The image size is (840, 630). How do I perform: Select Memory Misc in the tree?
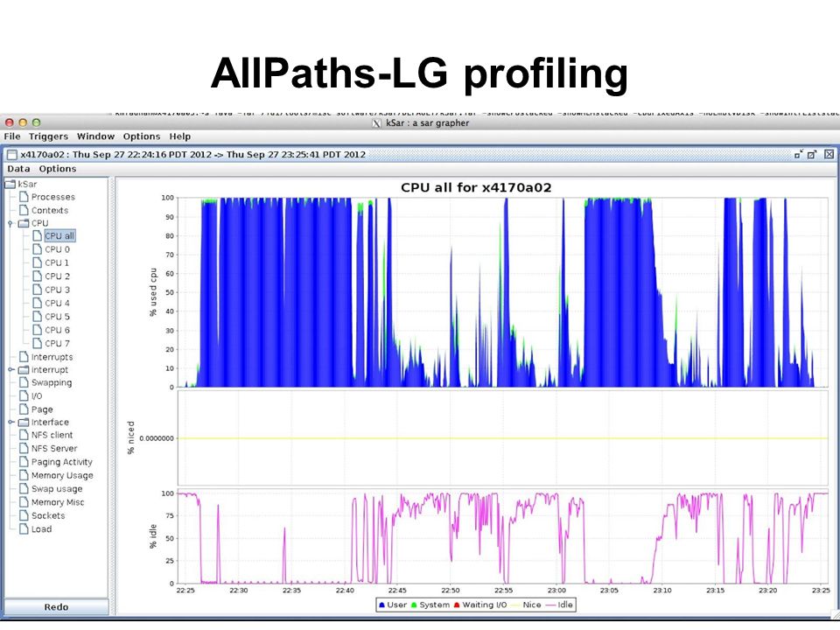coord(58,502)
